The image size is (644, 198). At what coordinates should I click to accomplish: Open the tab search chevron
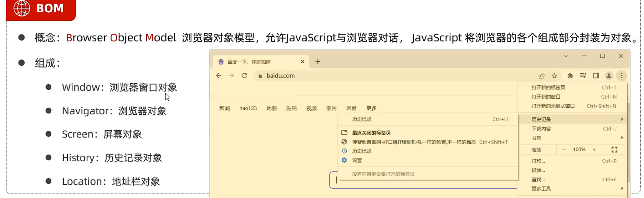pos(566,56)
